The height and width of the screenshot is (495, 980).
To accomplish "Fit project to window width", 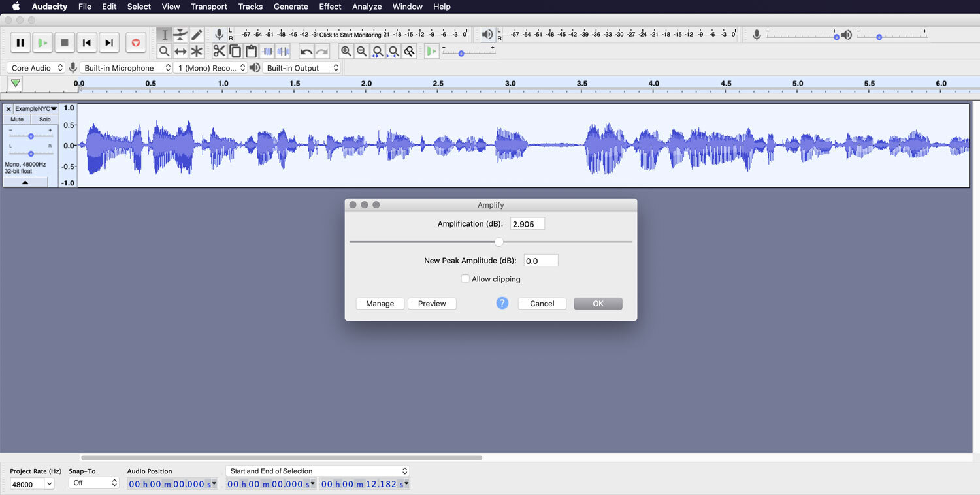I will [x=393, y=51].
